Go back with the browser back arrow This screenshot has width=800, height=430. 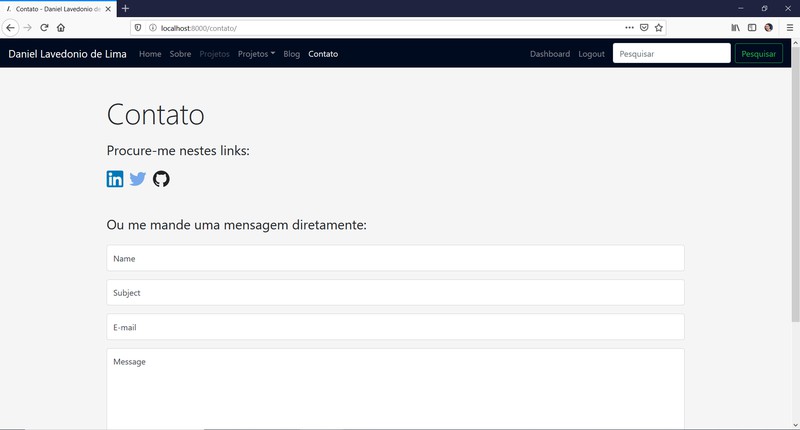click(11, 28)
